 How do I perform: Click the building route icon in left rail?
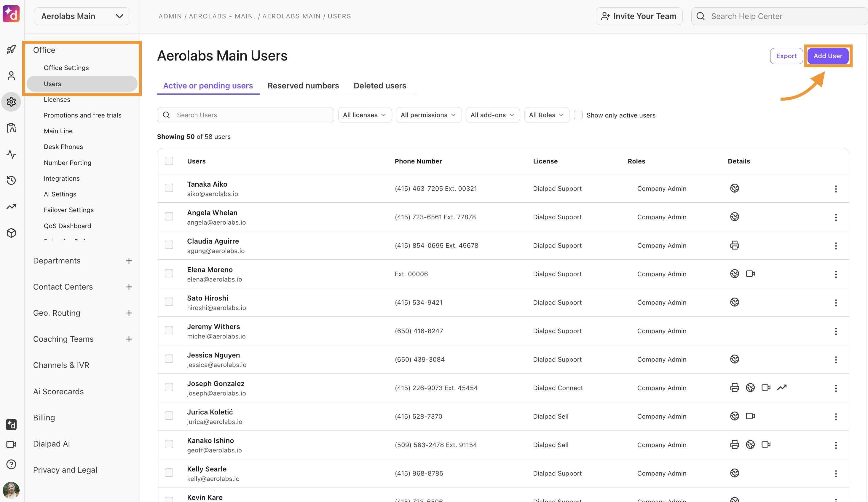point(11,128)
